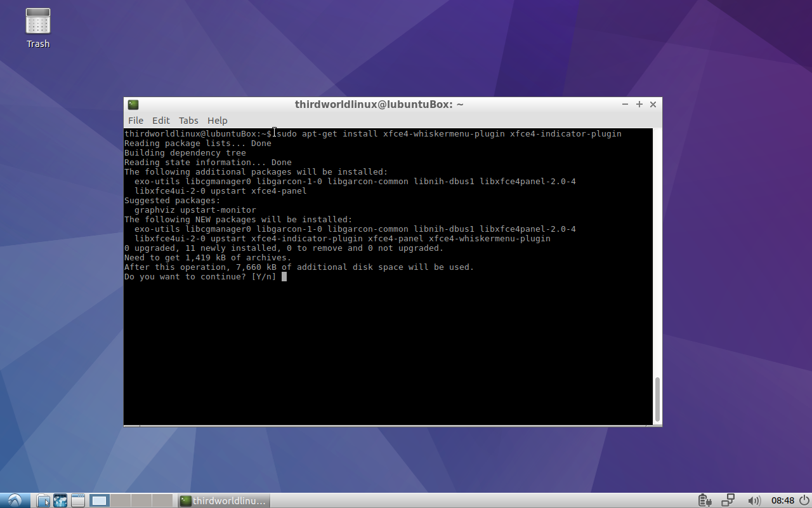Click the LXTerminal icon in the title bar
812x508 pixels.
coord(133,104)
